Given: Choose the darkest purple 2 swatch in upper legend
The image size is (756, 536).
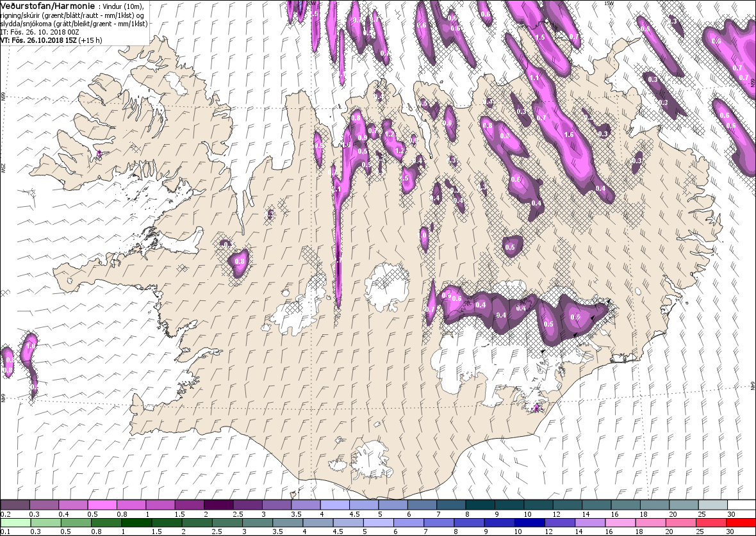Looking at the screenshot, I should click(x=218, y=505).
